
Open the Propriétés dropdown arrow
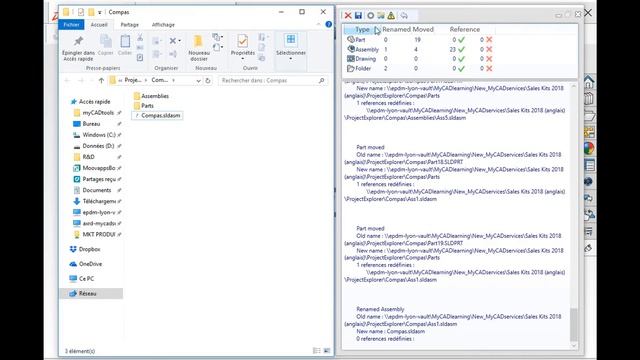point(242,59)
